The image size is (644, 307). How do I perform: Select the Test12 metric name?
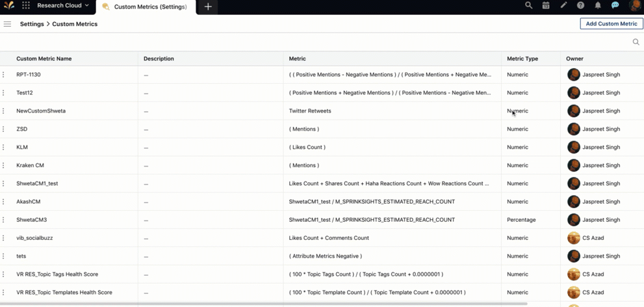pos(25,93)
